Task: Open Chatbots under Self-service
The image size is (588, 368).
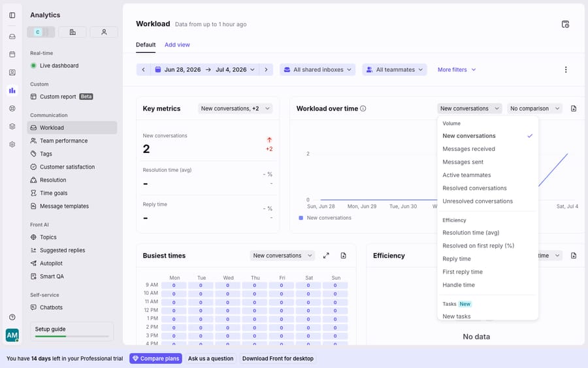Action: pyautogui.click(x=72, y=308)
